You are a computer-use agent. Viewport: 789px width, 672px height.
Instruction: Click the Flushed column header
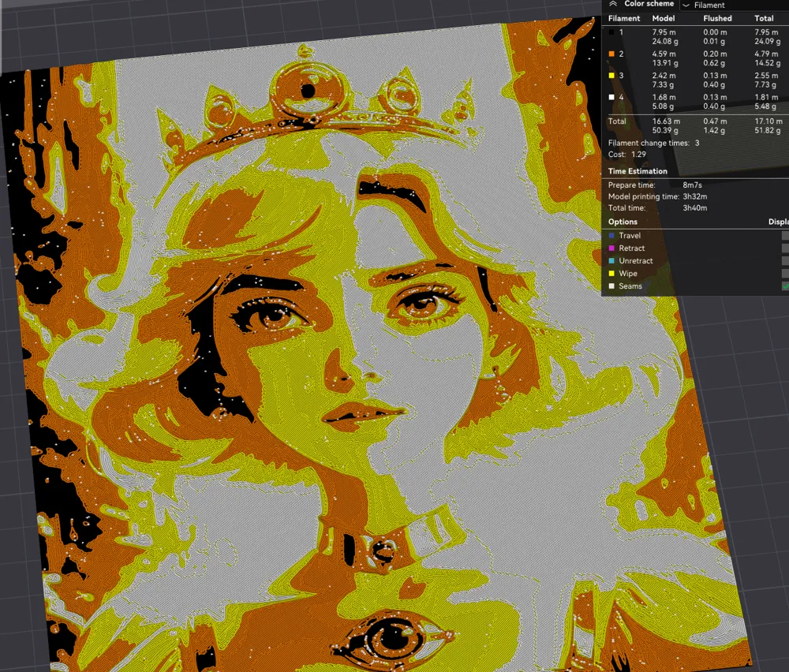[717, 18]
